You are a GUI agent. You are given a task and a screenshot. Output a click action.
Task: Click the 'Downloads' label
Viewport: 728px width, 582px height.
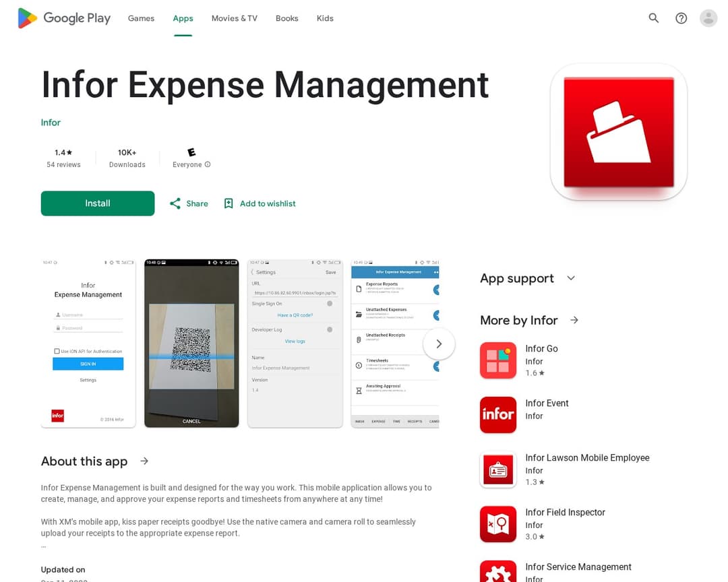[x=127, y=164]
